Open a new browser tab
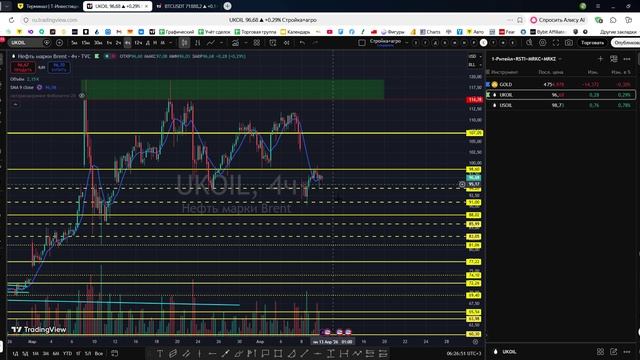This screenshot has width=640, height=360. 227,6
